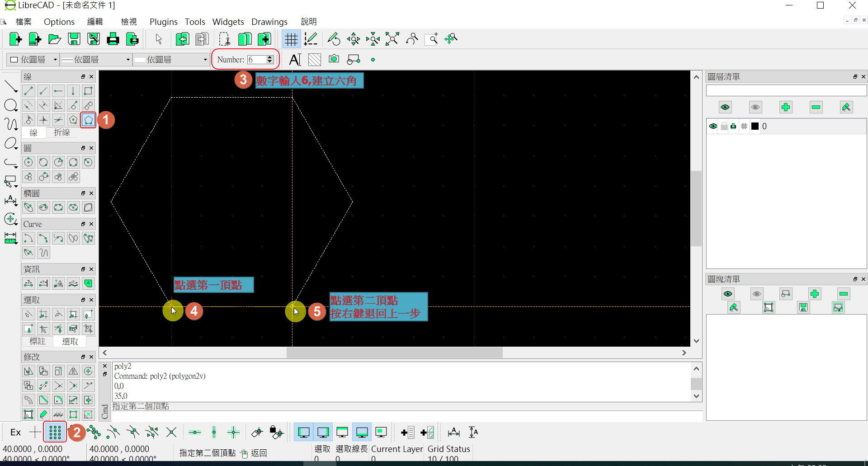This screenshot has width=868, height=466.
Task: Open the Widgets menu
Action: coord(228,22)
